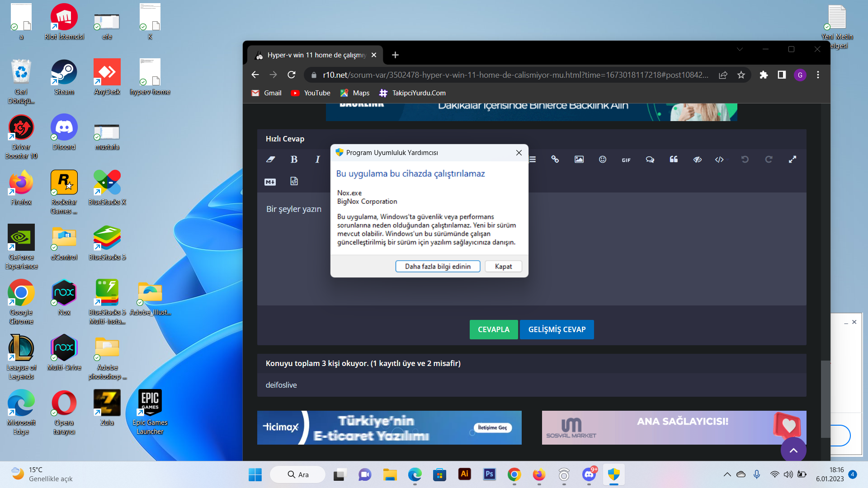The height and width of the screenshot is (488, 868).
Task: Open the scroll-to-top circular arrow
Action: click(793, 450)
